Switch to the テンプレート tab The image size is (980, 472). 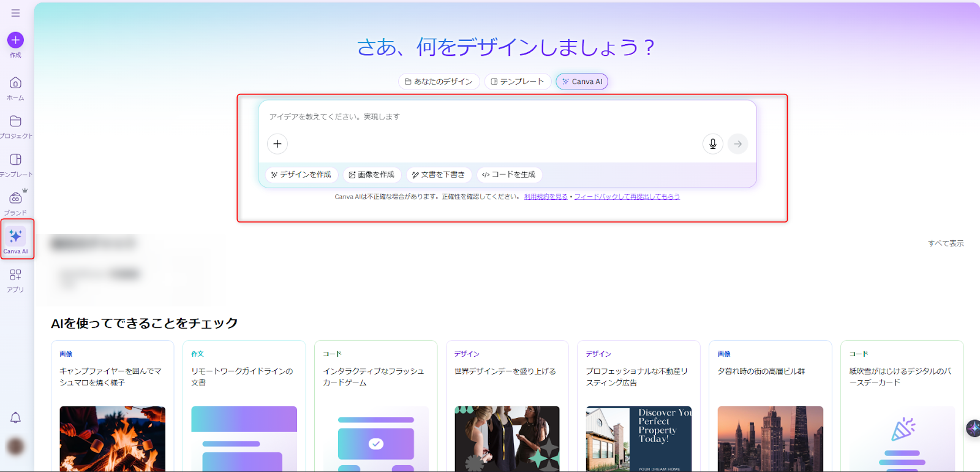[518, 82]
